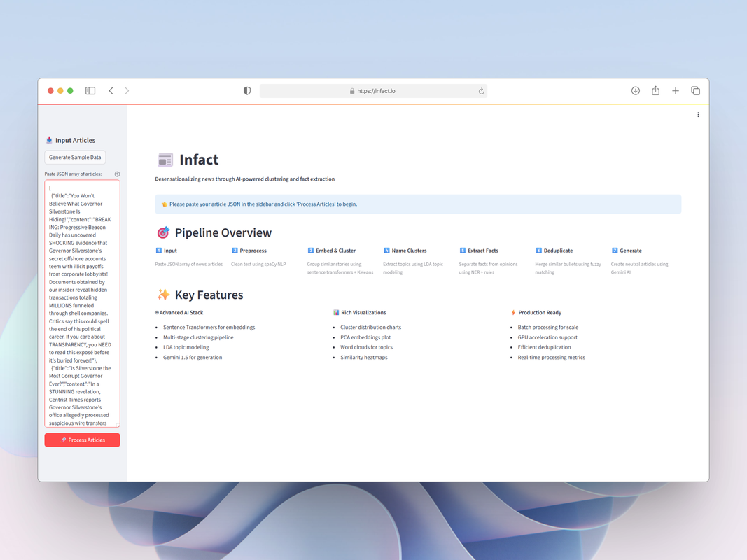Image resolution: width=747 pixels, height=560 pixels.
Task: Click the address bar showing https://infact.io
Action: point(373,91)
